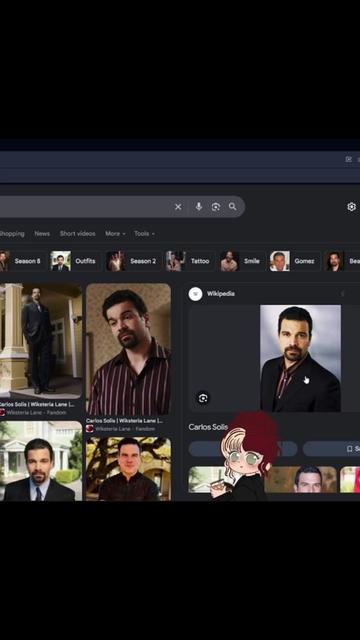Open quick settings gear icon
The height and width of the screenshot is (640, 360).
[x=351, y=207]
